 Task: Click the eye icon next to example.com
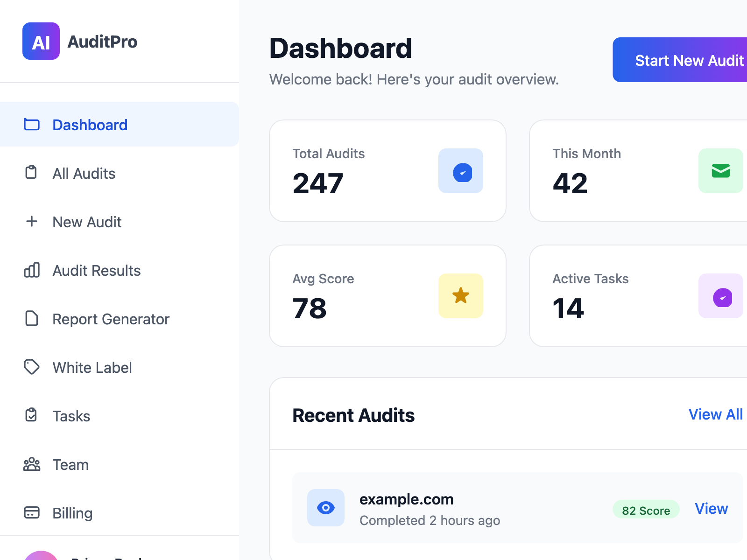[326, 508]
